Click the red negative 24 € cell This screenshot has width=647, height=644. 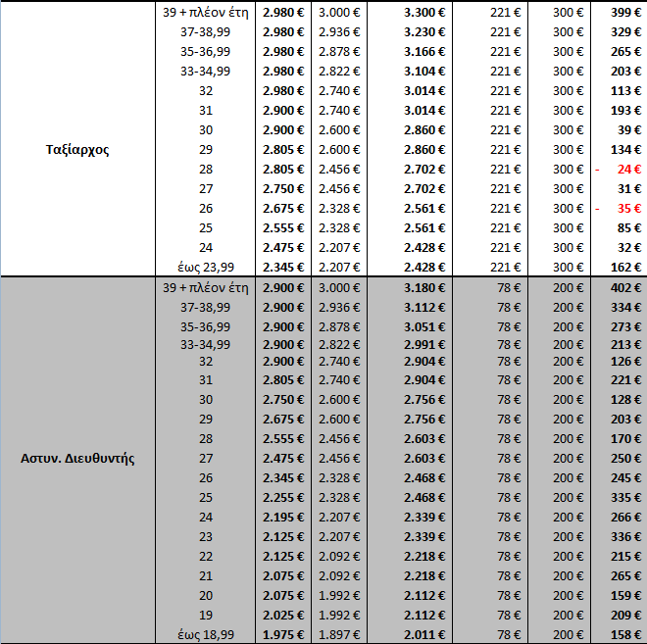(x=621, y=169)
